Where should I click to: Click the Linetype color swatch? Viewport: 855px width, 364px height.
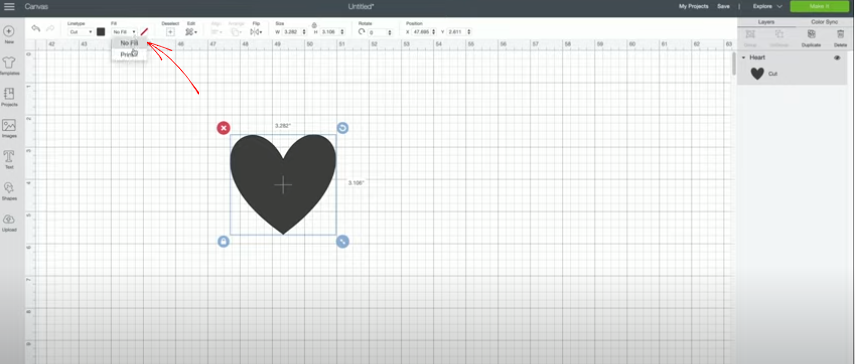101,32
